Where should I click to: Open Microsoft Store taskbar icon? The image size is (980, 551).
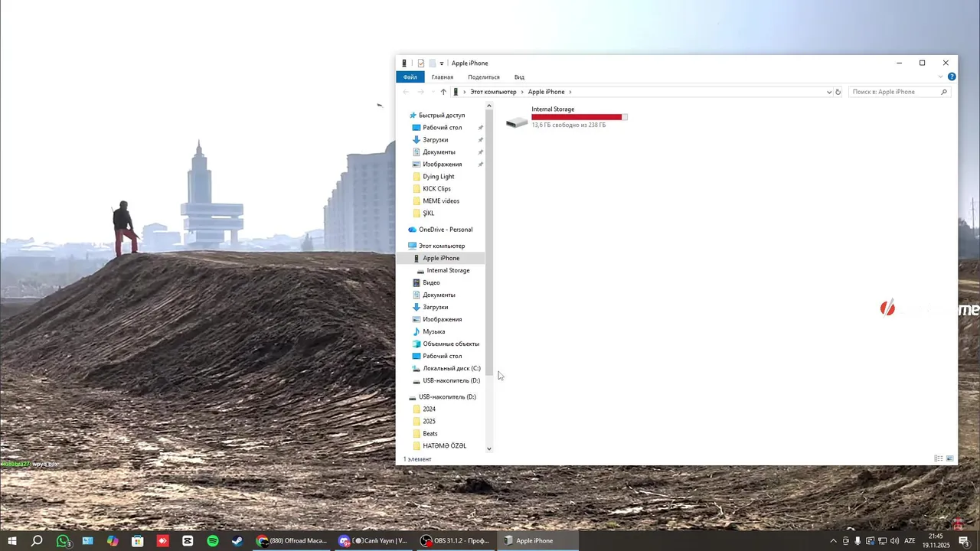click(x=137, y=541)
